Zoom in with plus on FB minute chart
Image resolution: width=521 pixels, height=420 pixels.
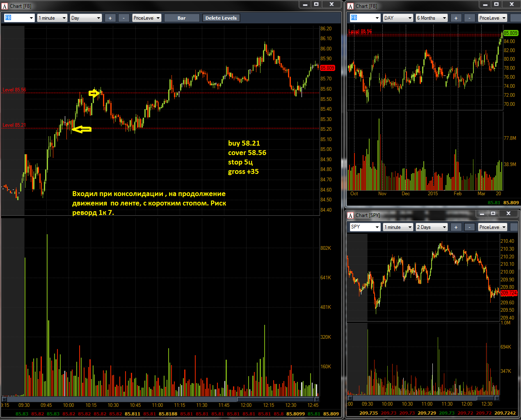point(110,18)
